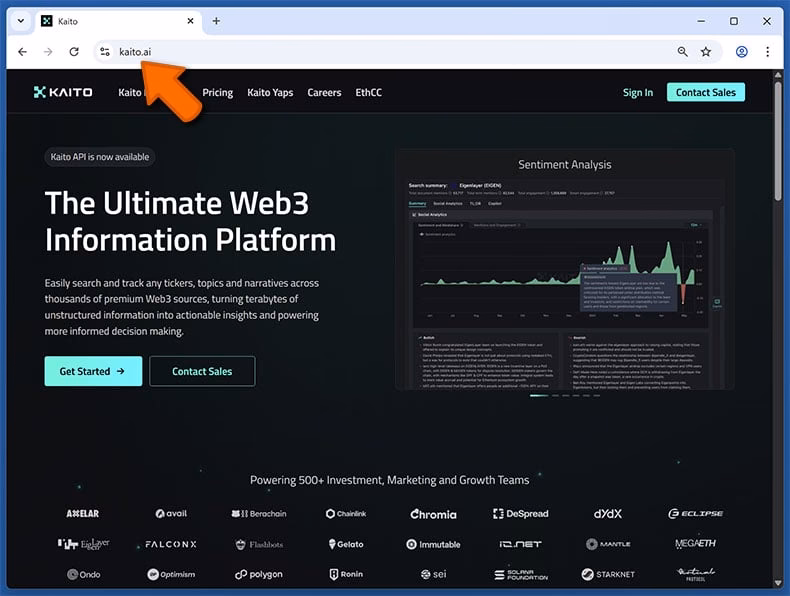The image size is (790, 596).
Task: Click the Ondo logo
Action: 84,574
